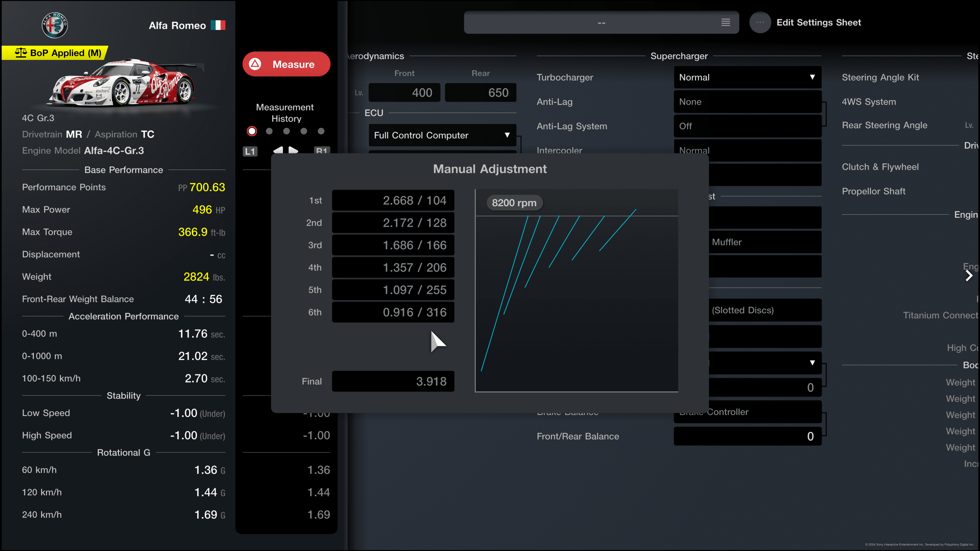The image size is (980, 551).
Task: Select the 3rd gear ratio field
Action: point(393,245)
